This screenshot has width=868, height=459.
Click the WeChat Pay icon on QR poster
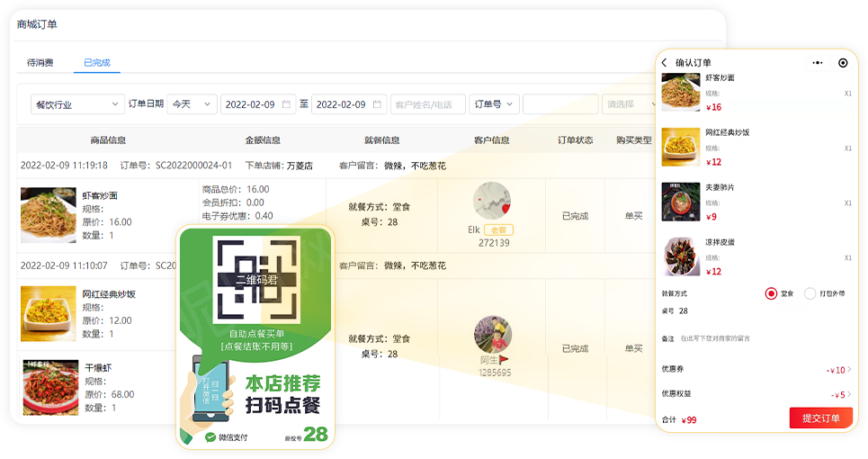[210, 437]
